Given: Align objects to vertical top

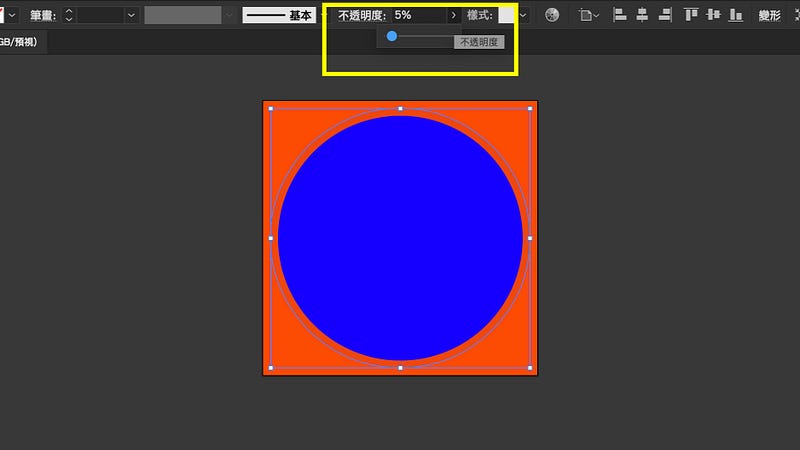Looking at the screenshot, I should click(691, 15).
